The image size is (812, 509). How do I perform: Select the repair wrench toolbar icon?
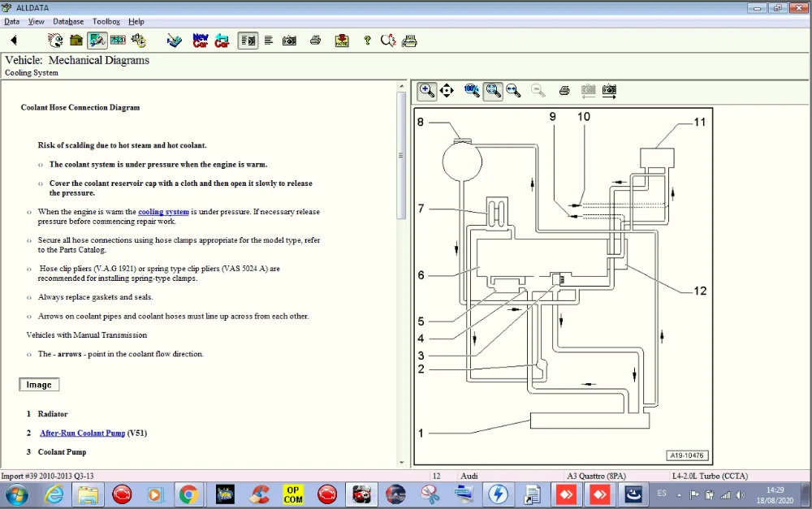[x=97, y=40]
